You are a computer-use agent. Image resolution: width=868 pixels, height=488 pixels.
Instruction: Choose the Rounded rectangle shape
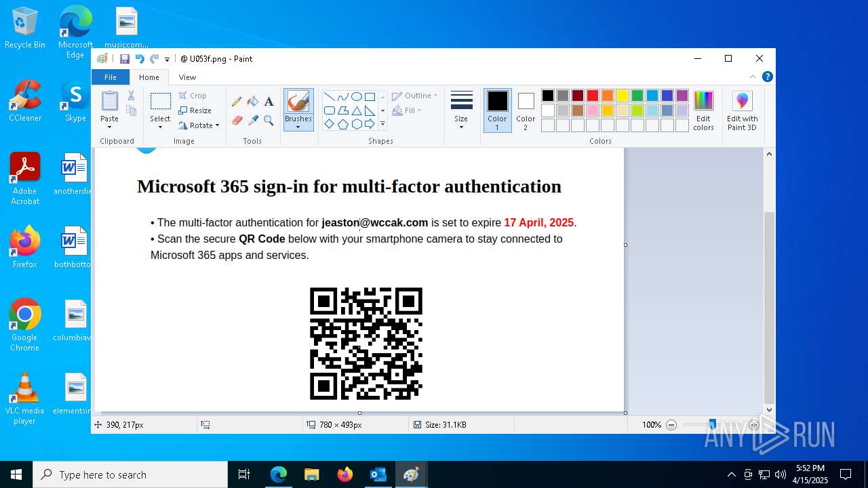[329, 110]
